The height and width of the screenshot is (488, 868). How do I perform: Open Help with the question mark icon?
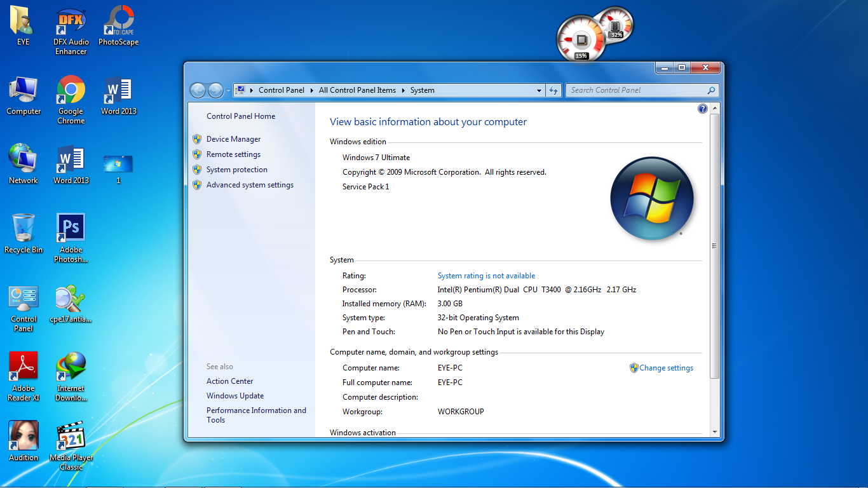(702, 109)
